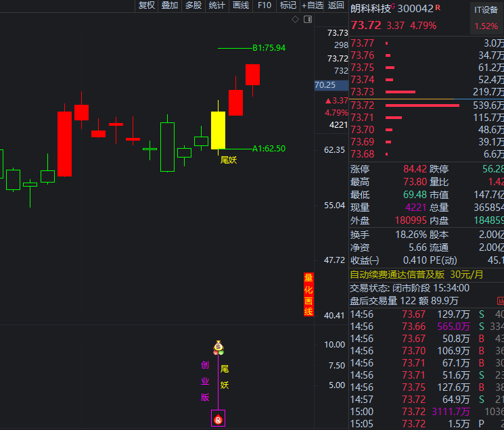
Task: Click the 交易状态 closing-stage status line
Action: tap(409, 288)
